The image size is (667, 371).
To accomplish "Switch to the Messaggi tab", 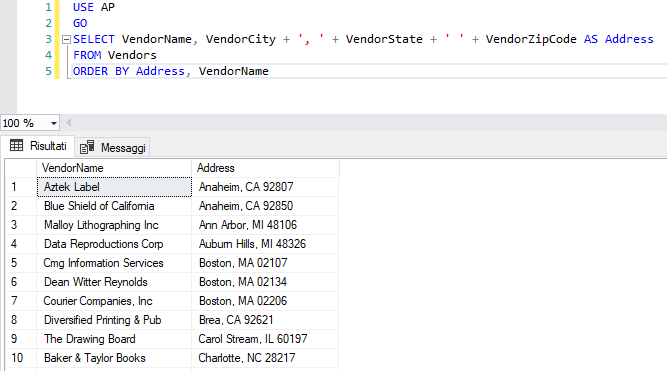I will pyautogui.click(x=113, y=148).
